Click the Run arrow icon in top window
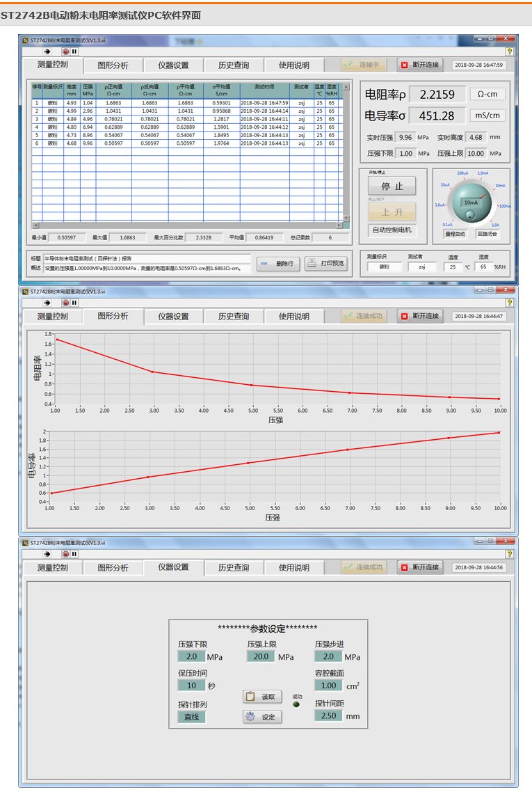The image size is (532, 792). pos(48,52)
